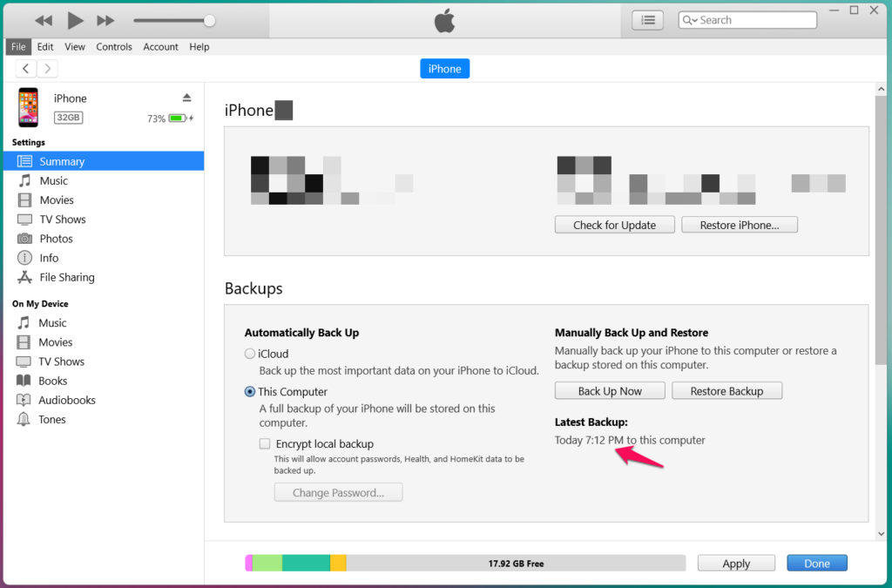Open the Edit menu
This screenshot has height=588, width=892.
tap(45, 47)
